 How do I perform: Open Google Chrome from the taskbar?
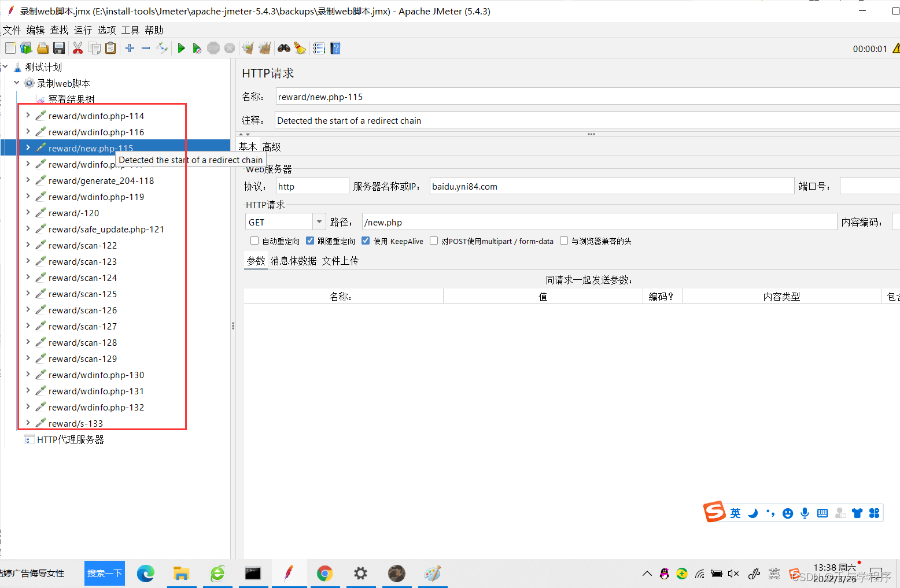tap(324, 574)
